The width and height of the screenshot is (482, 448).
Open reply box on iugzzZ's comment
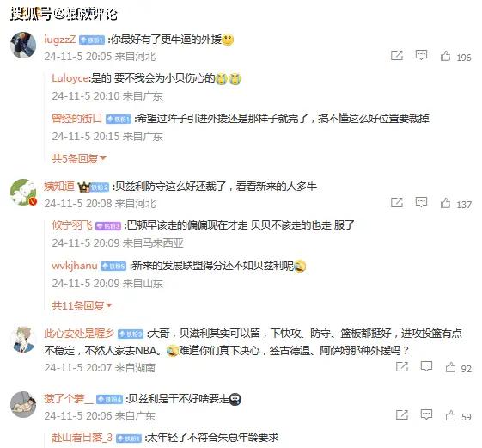(421, 55)
